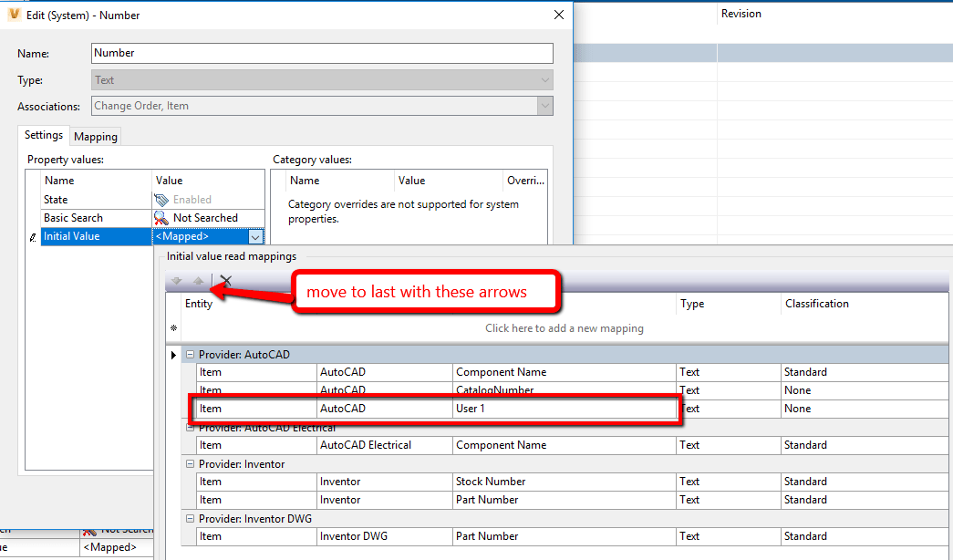Open the Type dropdown showing Text

(x=545, y=79)
